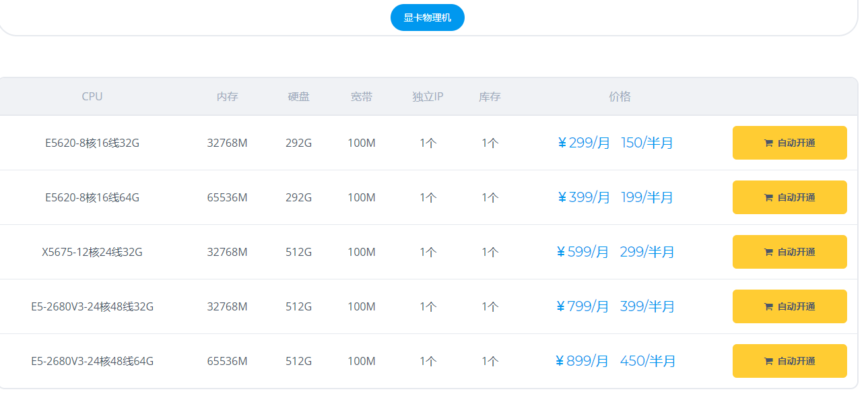Click cart icon in E5620-8核16线64G row
Viewport: 868px width, 398px height.
click(768, 197)
